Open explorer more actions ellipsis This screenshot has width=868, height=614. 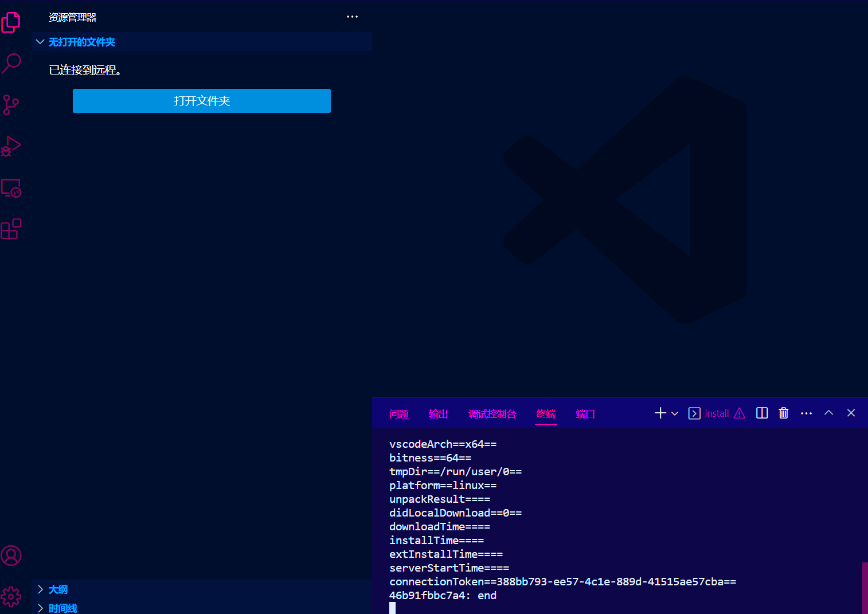point(352,17)
